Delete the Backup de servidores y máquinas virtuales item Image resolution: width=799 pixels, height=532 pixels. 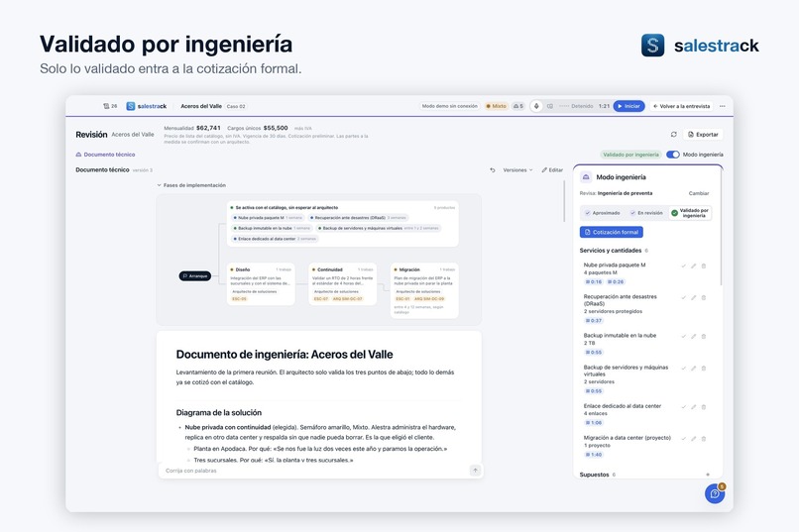pos(704,369)
